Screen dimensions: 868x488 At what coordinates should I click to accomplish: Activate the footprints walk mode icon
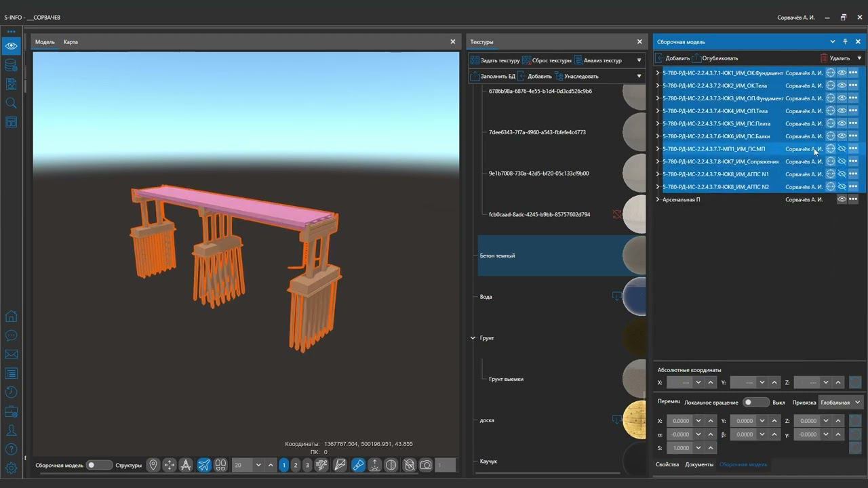tap(220, 465)
